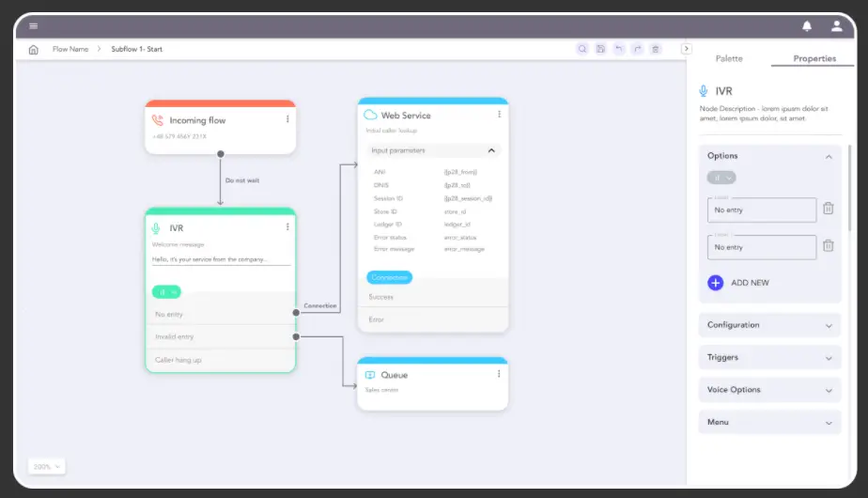The image size is (868, 498).
Task: Open the pill dropdown in Options panel
Action: pyautogui.click(x=721, y=178)
